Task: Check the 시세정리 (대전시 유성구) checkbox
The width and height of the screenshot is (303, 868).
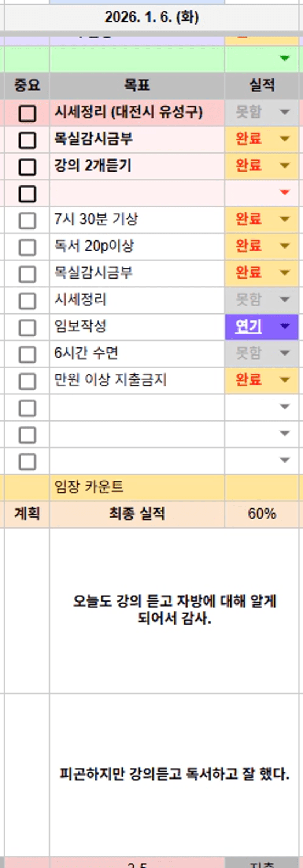Action: 27,113
